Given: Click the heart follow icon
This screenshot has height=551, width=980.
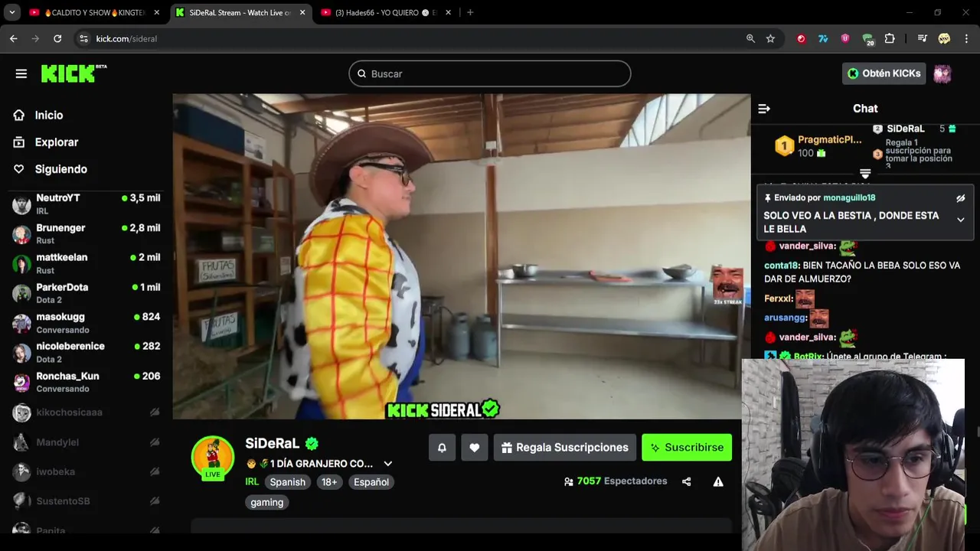Looking at the screenshot, I should [x=474, y=448].
